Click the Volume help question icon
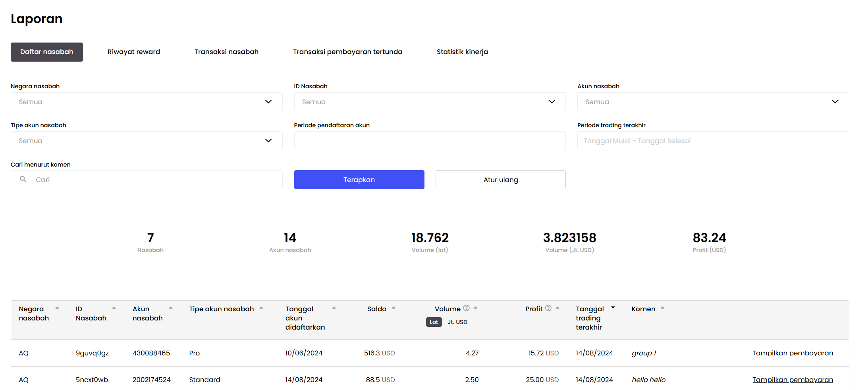The width and height of the screenshot is (868, 390). pos(467,308)
